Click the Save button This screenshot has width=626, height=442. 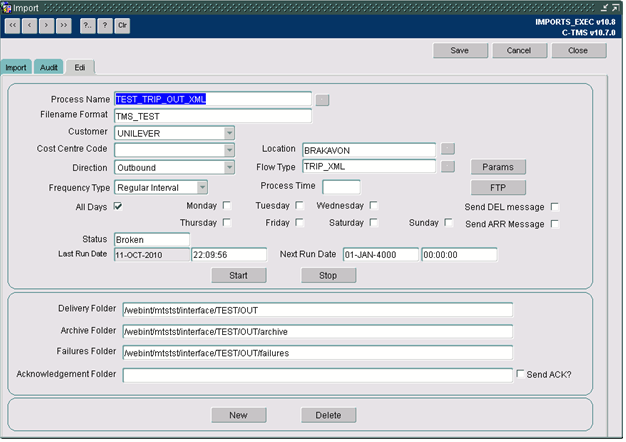point(460,51)
